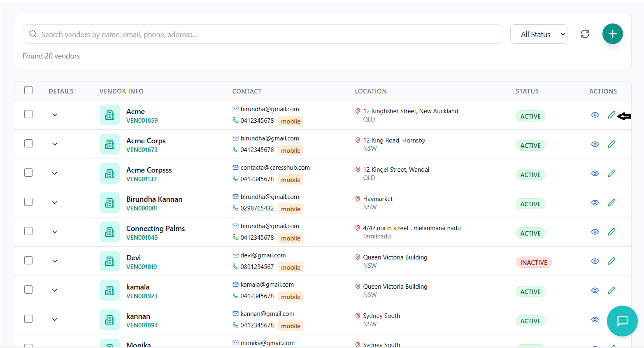View details of Acme using the eye icon
The width and height of the screenshot is (644, 348).
pyautogui.click(x=595, y=115)
